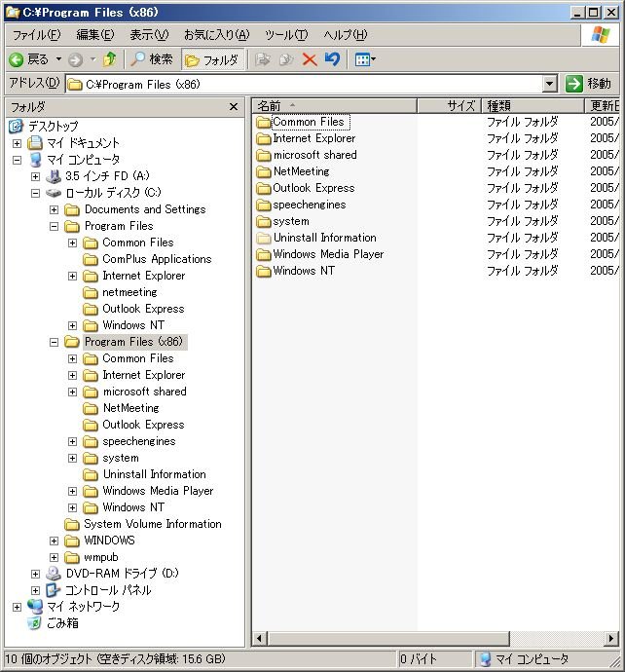
Task: Select Windows NT folder icon in file list
Action: tap(264, 272)
